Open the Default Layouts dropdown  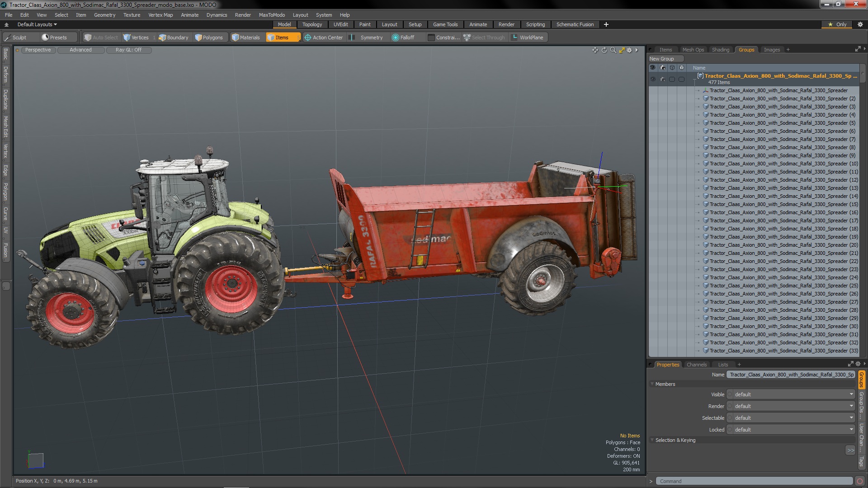click(x=37, y=24)
